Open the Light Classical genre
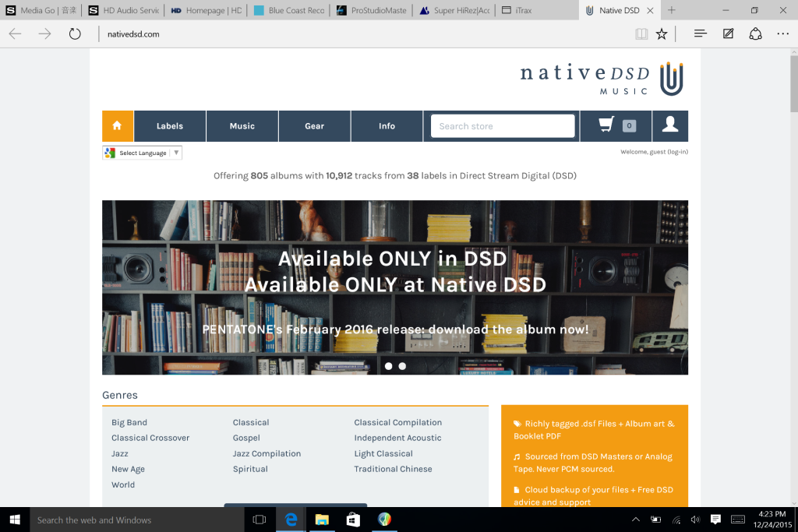 tap(383, 453)
